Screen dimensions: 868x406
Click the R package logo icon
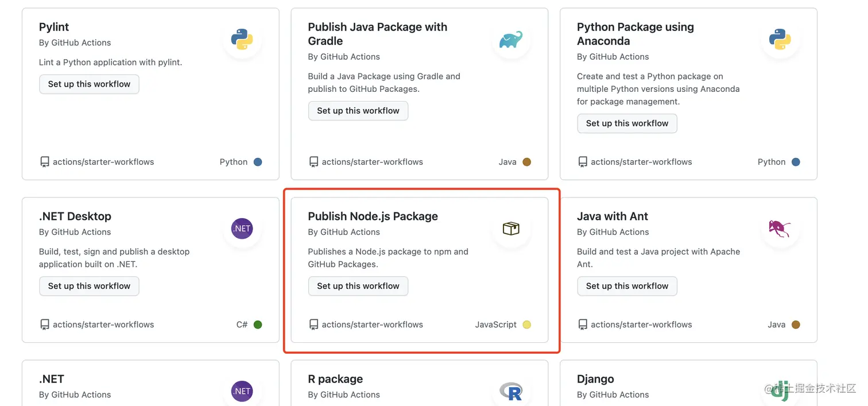pyautogui.click(x=511, y=392)
